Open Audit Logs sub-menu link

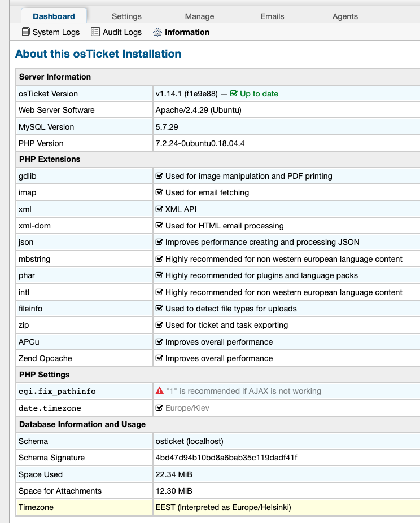[x=116, y=32]
